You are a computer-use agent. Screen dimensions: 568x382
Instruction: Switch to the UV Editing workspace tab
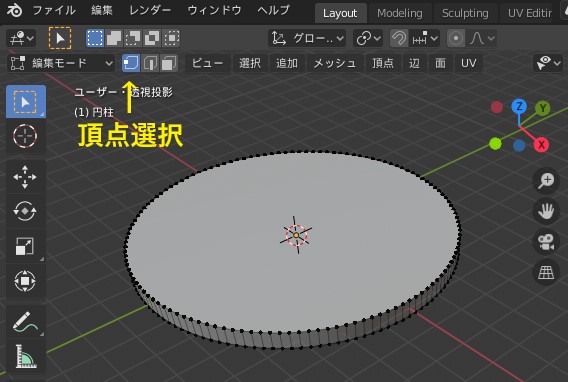pos(530,13)
